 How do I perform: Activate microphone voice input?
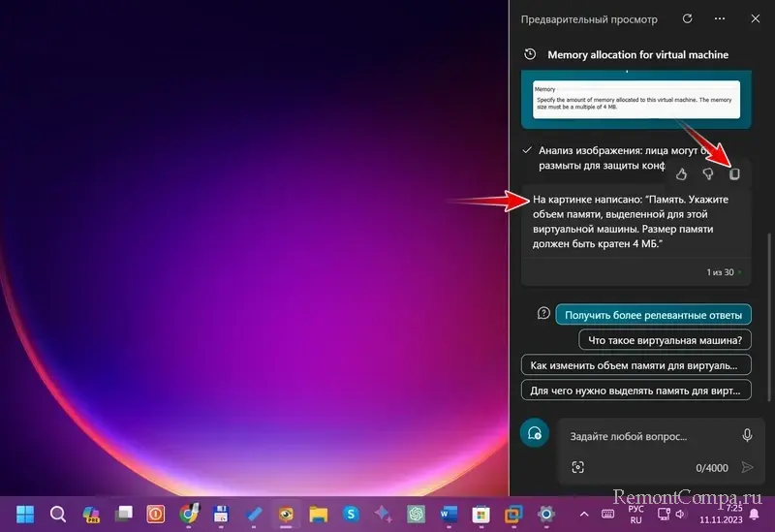(747, 436)
